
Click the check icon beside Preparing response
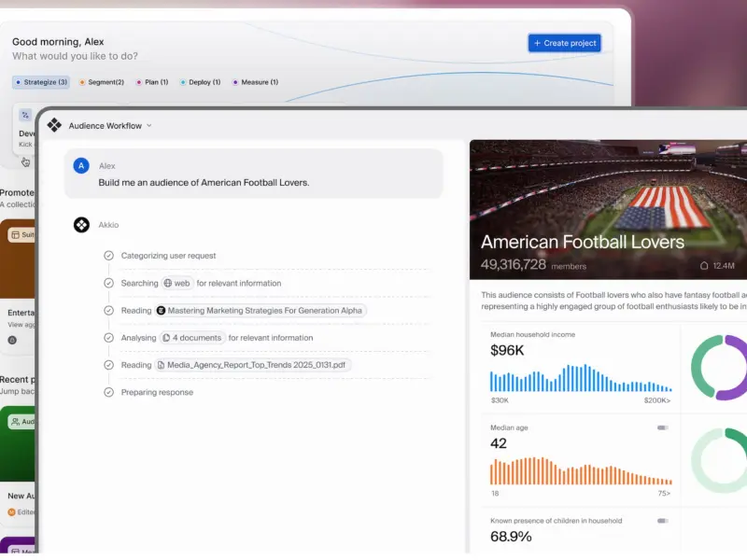coord(108,392)
